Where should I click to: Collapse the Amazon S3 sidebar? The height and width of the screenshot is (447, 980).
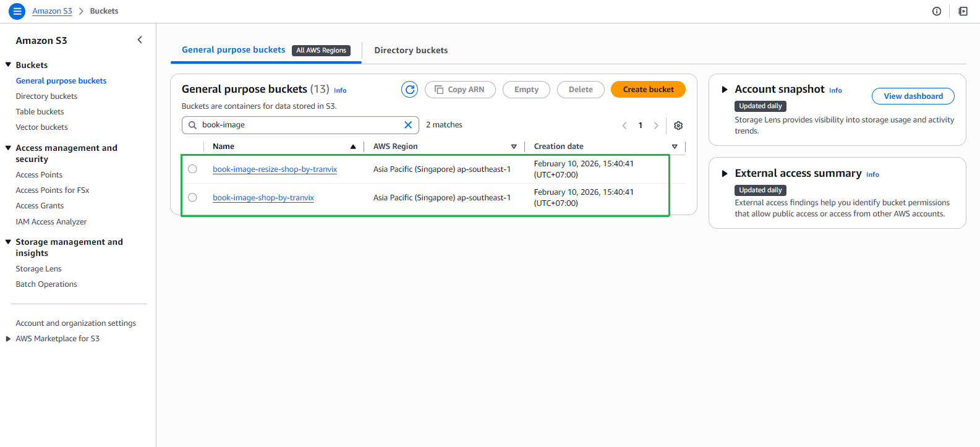pos(140,40)
